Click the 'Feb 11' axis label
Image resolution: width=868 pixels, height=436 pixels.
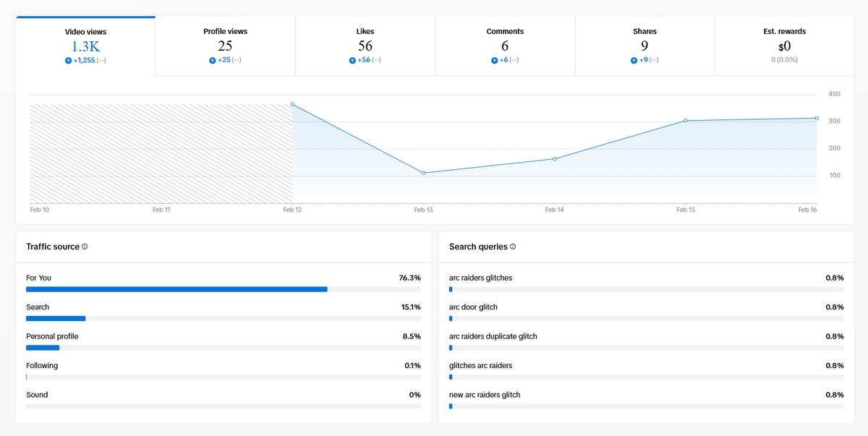pyautogui.click(x=161, y=210)
